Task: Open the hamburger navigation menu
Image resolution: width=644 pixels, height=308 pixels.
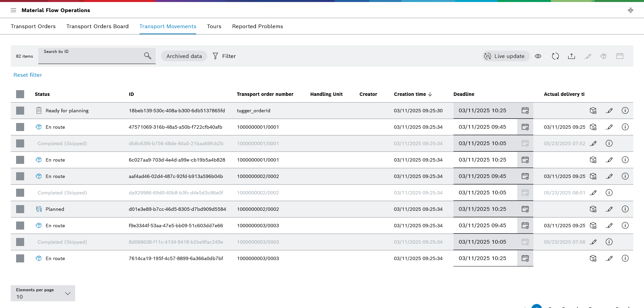Action: pos(13,10)
